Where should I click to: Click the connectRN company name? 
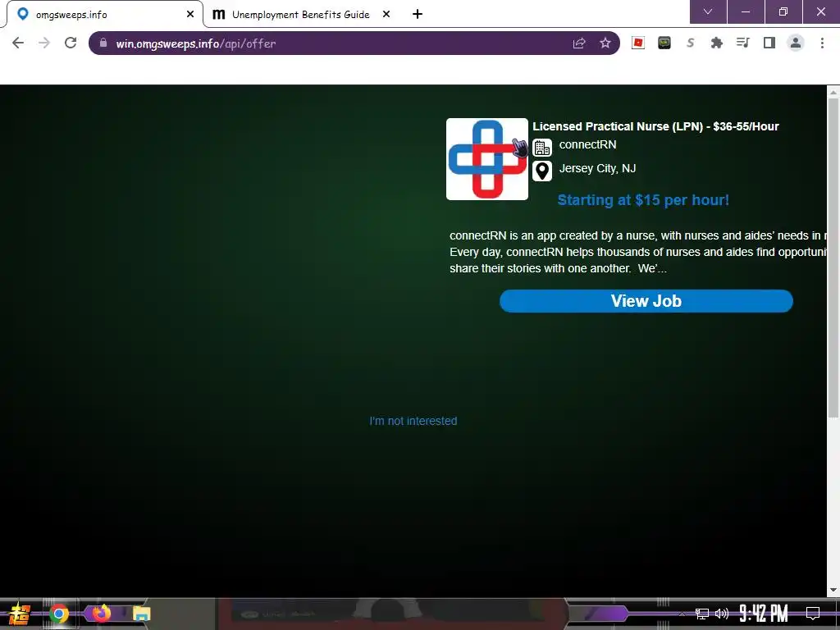587,144
